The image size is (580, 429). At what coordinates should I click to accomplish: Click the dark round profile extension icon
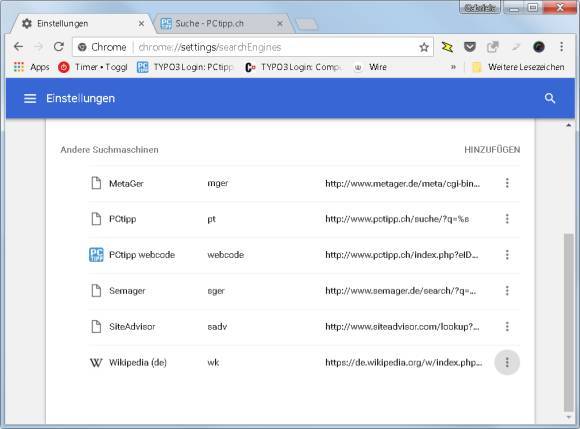[x=539, y=47]
